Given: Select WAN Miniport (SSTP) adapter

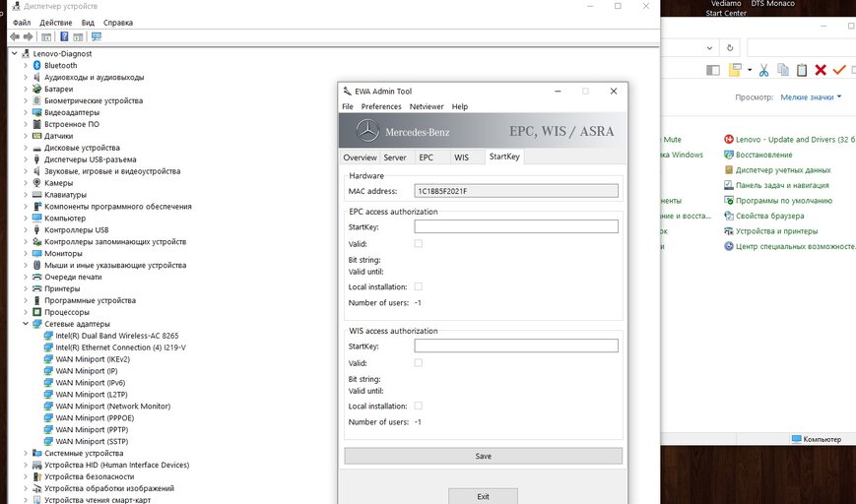Looking at the screenshot, I should pyautogui.click(x=92, y=441).
